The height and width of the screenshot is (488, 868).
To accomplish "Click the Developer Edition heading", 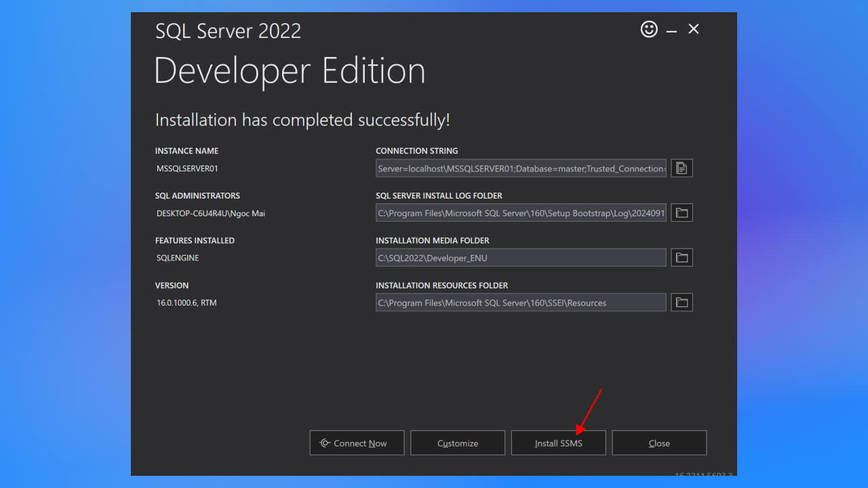I will (290, 70).
